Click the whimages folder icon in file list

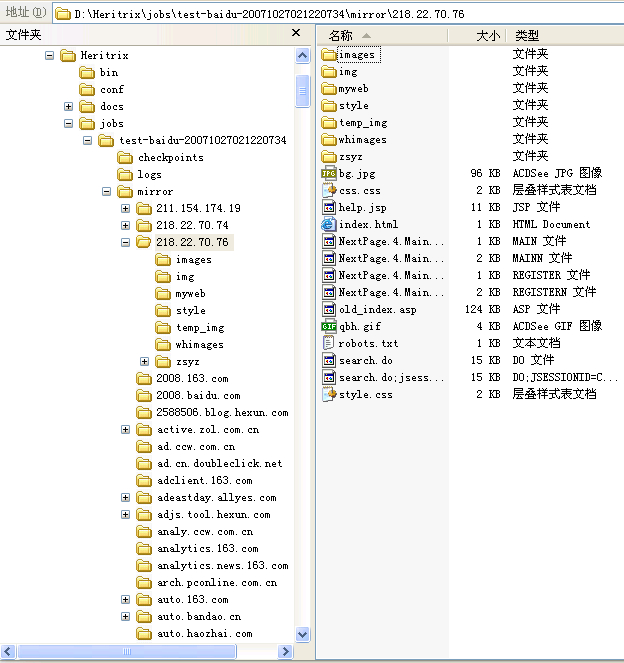coord(328,140)
